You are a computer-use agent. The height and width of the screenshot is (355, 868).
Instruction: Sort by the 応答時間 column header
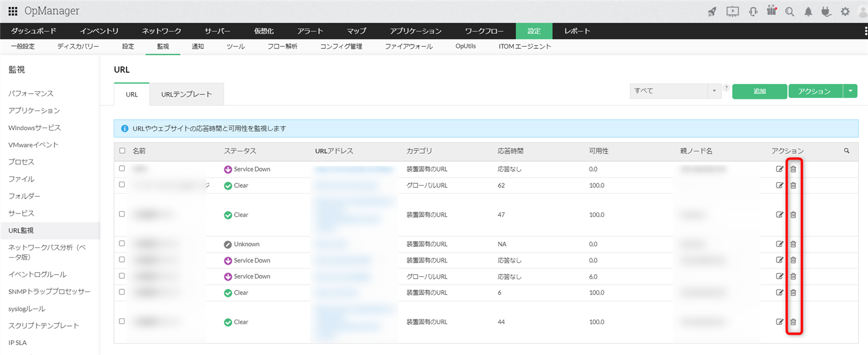pos(511,151)
